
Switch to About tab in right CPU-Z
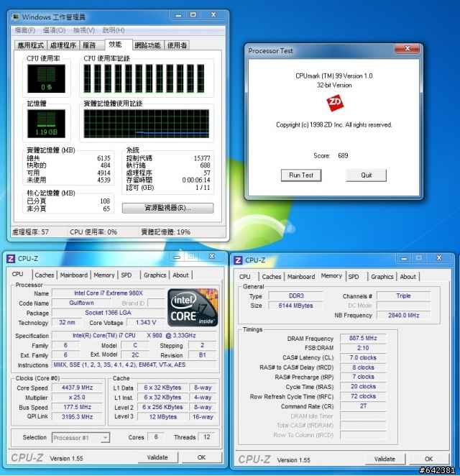[x=408, y=277]
